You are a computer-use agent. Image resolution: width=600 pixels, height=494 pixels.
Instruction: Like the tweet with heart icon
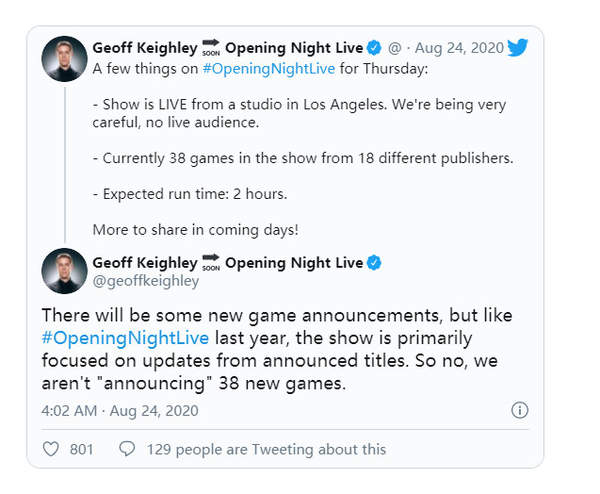51,449
